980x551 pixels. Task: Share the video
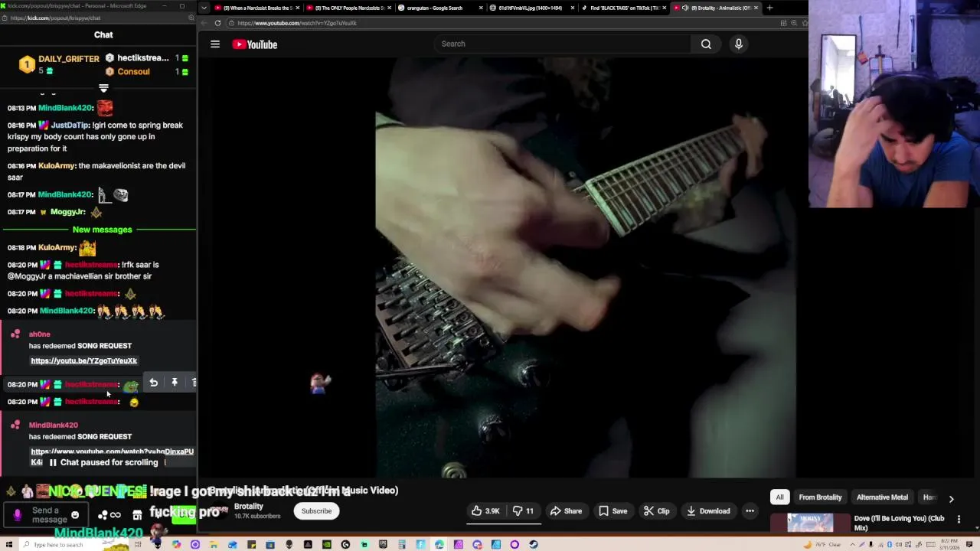pyautogui.click(x=567, y=511)
